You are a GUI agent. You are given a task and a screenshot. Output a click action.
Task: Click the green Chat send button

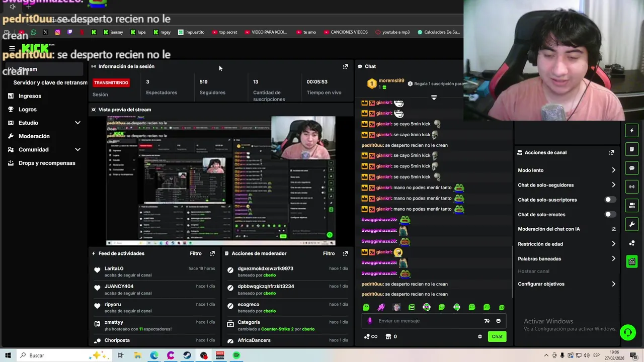tap(497, 337)
